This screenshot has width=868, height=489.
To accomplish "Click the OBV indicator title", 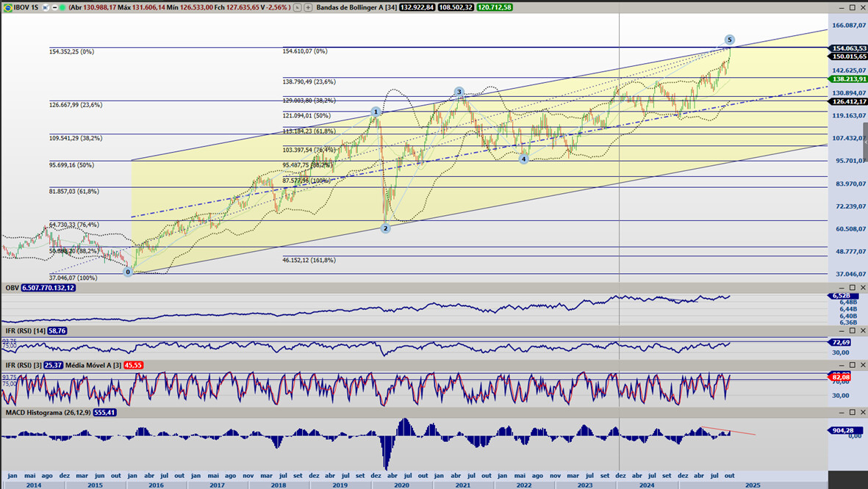I will [12, 288].
